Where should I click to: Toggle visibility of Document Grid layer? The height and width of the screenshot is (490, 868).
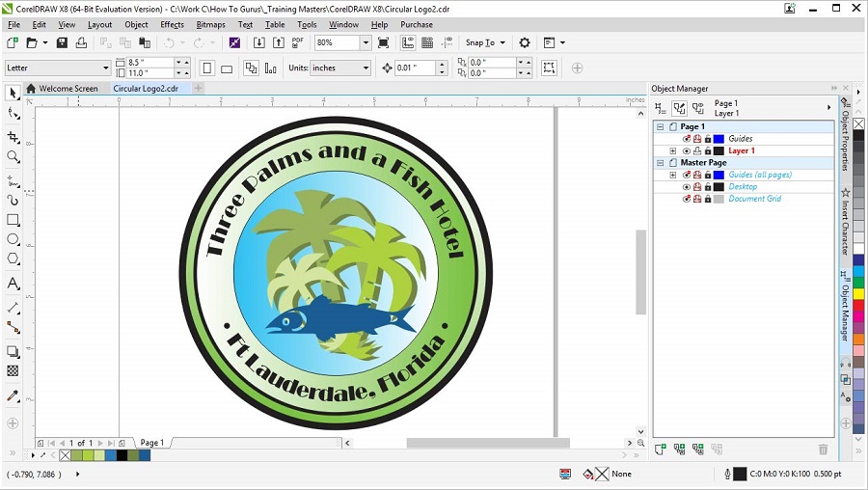687,199
